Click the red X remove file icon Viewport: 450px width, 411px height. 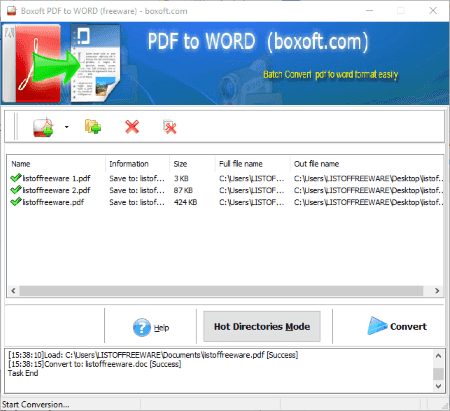(132, 127)
